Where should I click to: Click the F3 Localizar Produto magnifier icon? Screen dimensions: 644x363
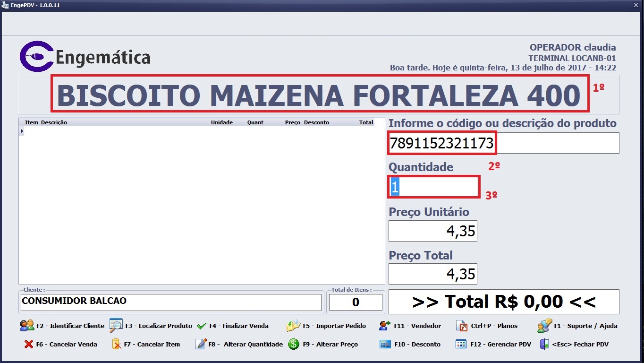pyautogui.click(x=116, y=325)
